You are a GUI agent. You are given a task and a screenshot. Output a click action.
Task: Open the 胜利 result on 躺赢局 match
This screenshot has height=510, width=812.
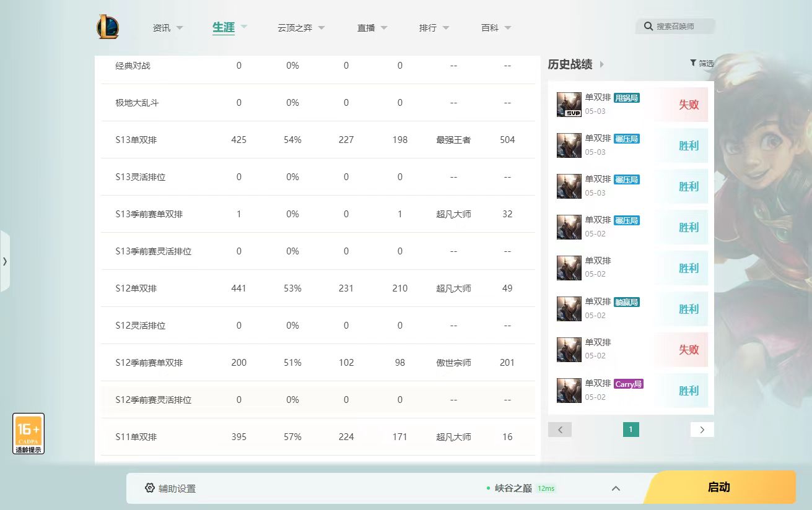(689, 309)
